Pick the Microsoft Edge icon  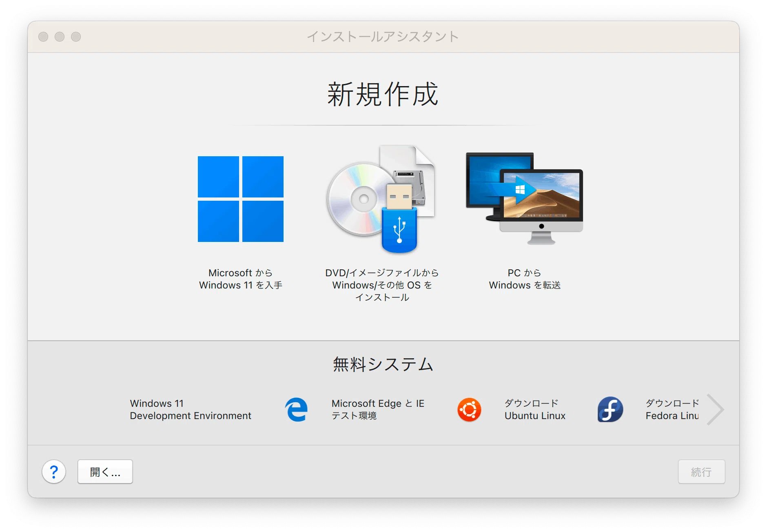point(296,409)
